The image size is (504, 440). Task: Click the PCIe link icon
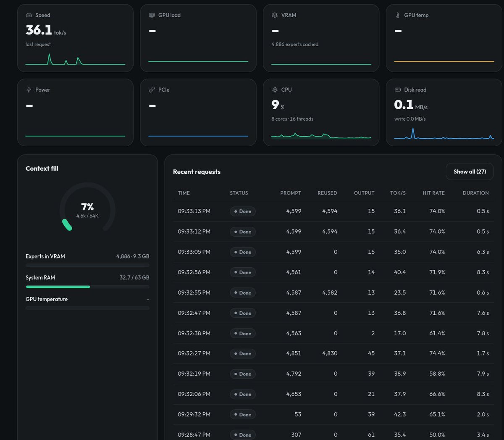click(152, 90)
